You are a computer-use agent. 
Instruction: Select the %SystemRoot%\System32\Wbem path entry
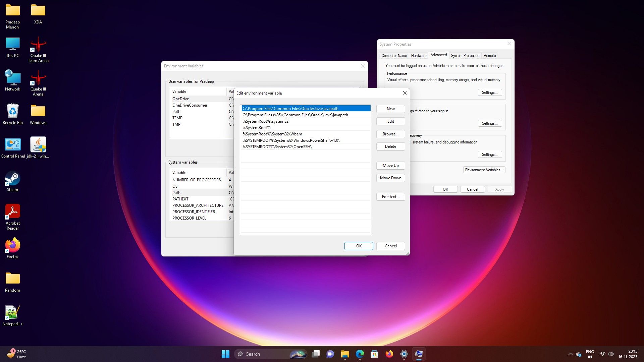pos(272,134)
